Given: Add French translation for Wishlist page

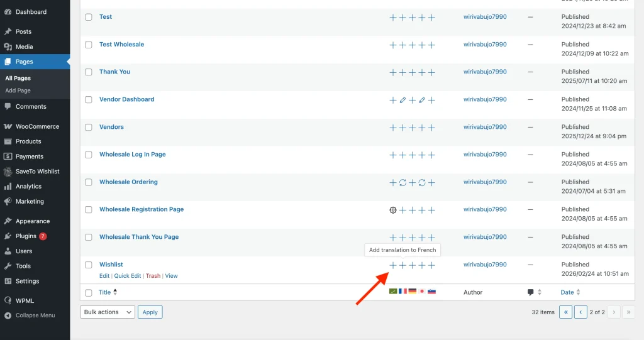Looking at the screenshot, I should (402, 265).
